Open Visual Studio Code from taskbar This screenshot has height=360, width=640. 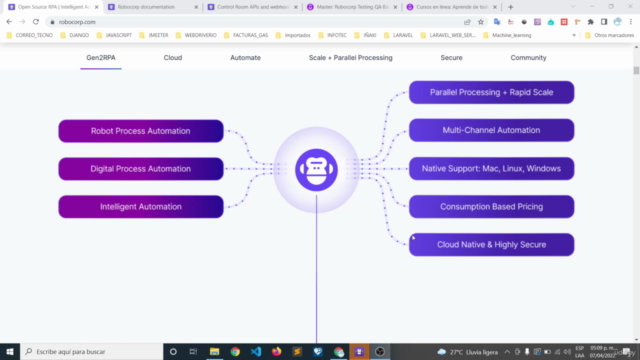pyautogui.click(x=256, y=351)
